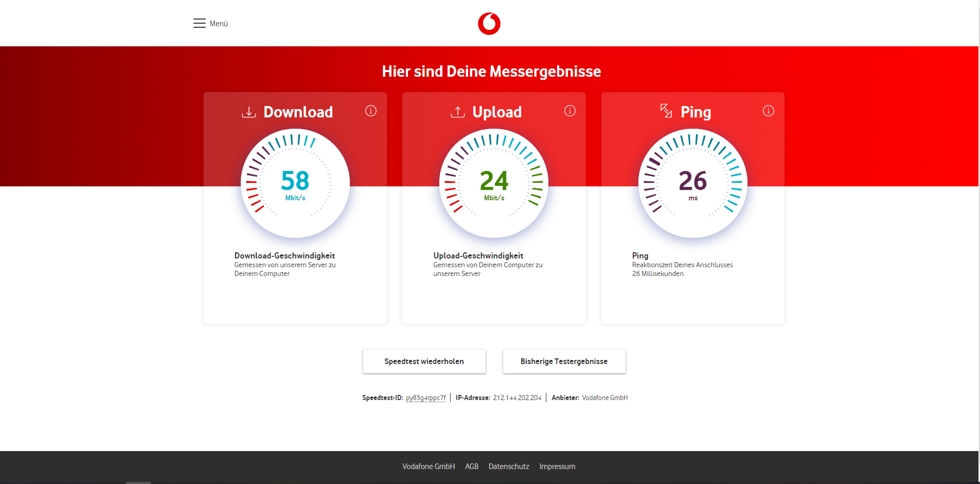Open Impressum footer link
Screen dimensions: 980x484
pos(557,466)
